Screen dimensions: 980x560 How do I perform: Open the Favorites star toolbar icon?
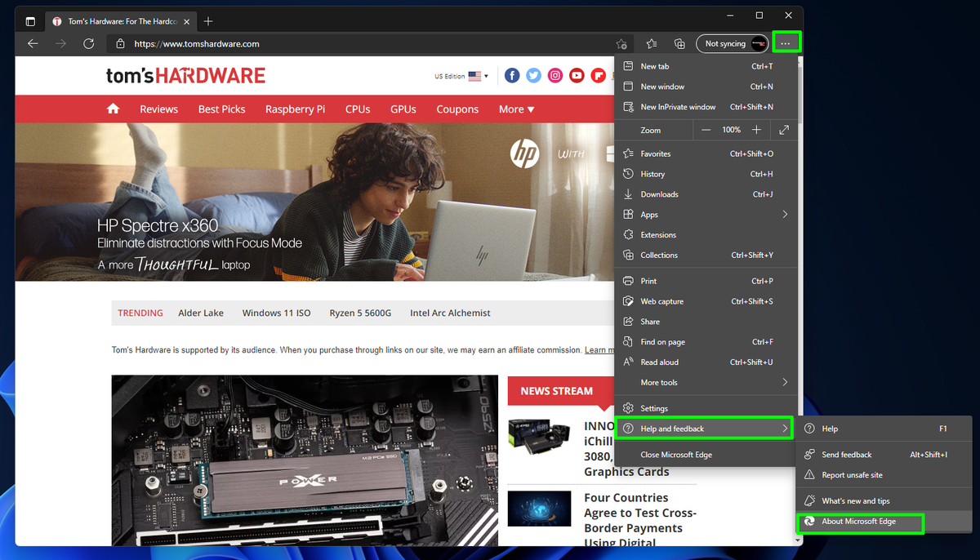(x=651, y=44)
